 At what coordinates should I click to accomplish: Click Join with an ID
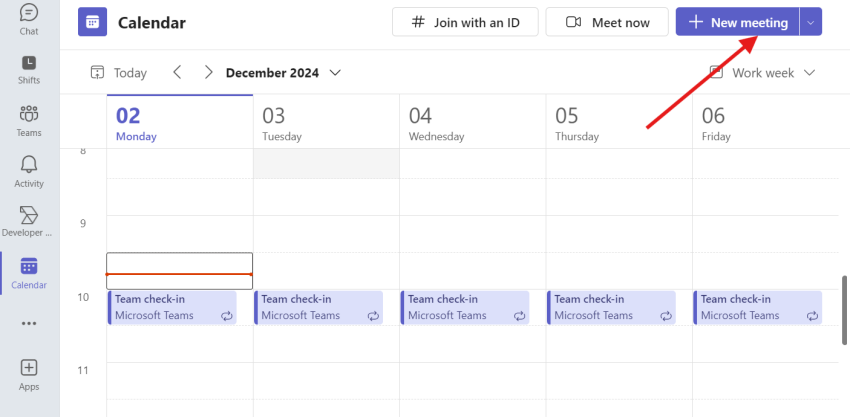click(x=465, y=22)
